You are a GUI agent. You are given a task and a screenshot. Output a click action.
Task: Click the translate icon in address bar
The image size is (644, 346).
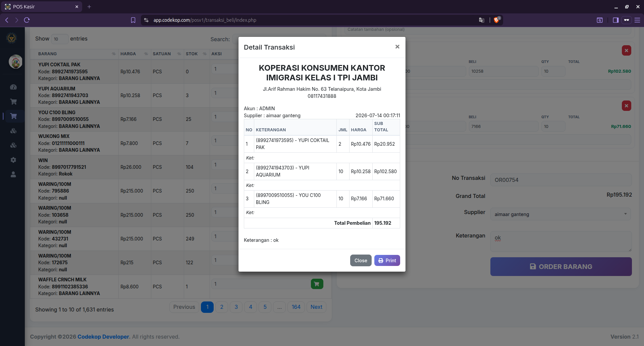tap(482, 20)
